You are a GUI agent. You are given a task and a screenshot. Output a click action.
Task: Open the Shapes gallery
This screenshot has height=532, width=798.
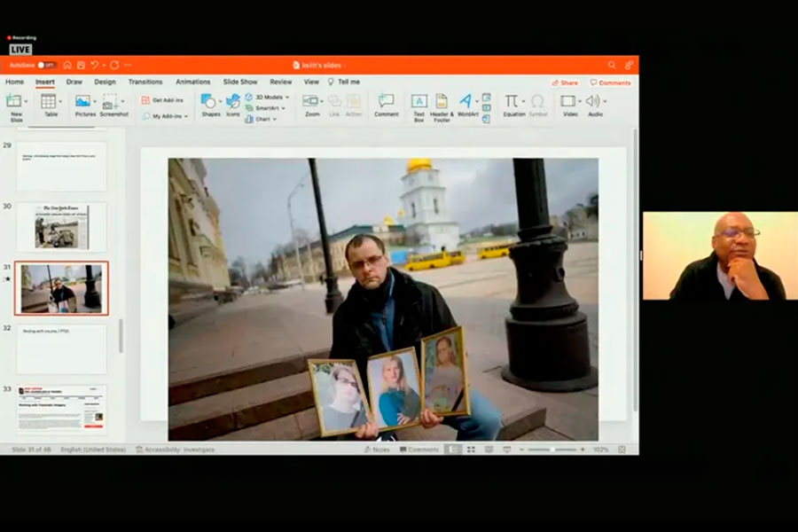point(210,102)
